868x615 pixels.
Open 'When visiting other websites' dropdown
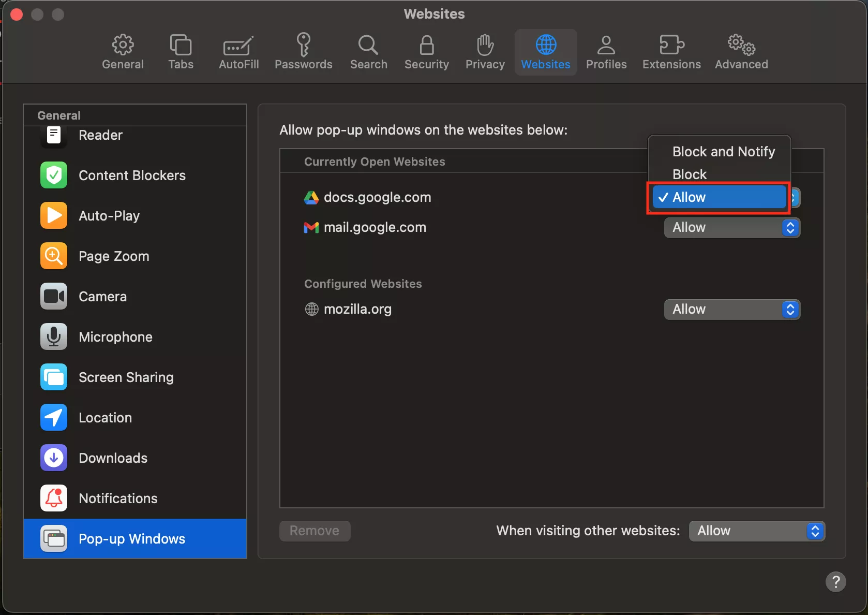tap(756, 531)
